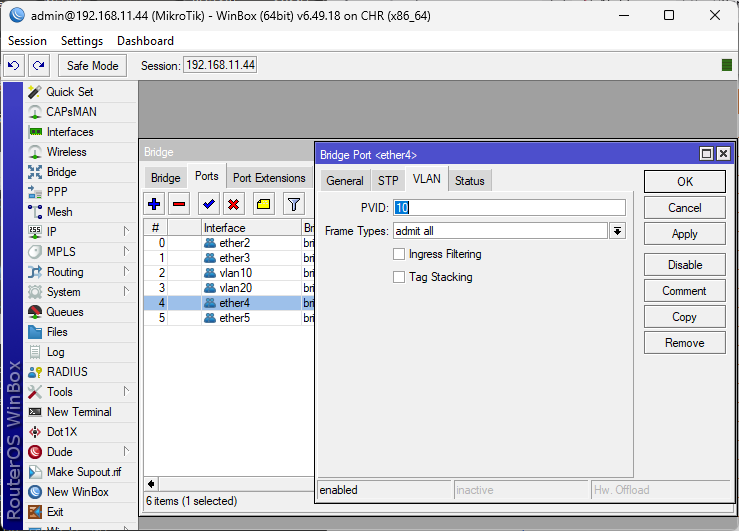Click the undo arrow in toolbar
The image size is (739, 531).
point(14,65)
